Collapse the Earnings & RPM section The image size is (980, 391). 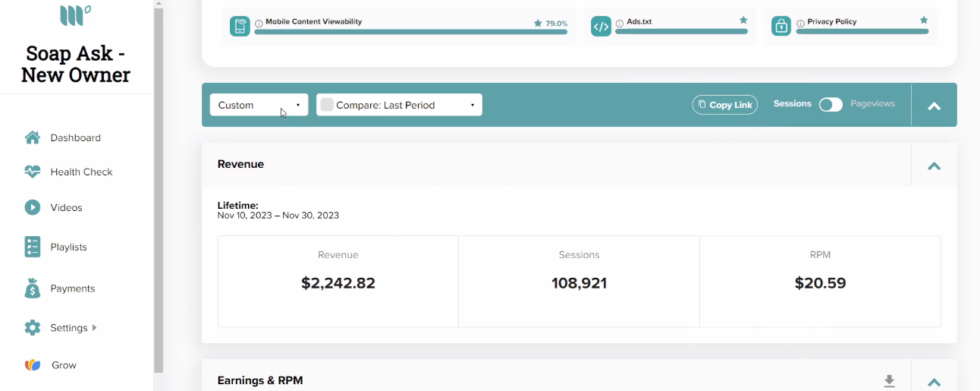point(934,382)
